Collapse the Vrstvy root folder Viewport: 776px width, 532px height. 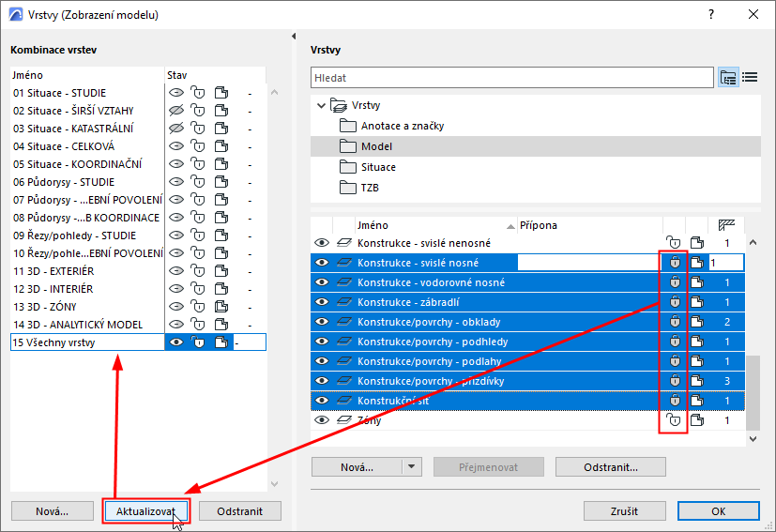321,105
